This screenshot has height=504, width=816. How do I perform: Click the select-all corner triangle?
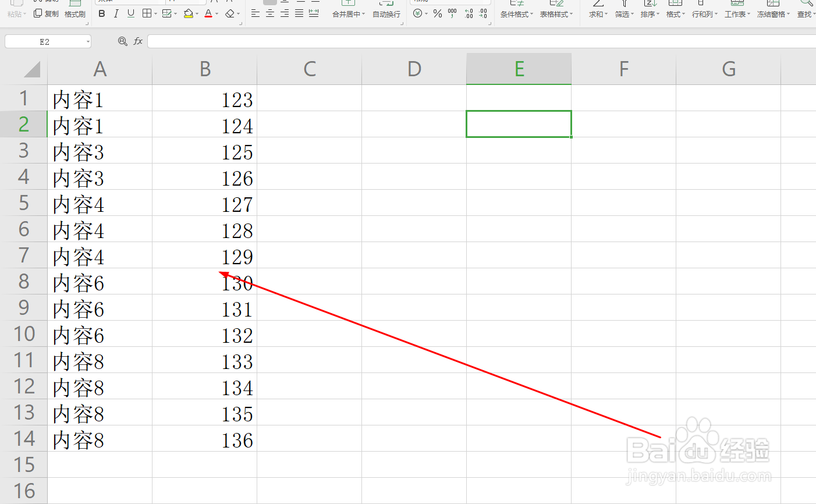(x=32, y=69)
